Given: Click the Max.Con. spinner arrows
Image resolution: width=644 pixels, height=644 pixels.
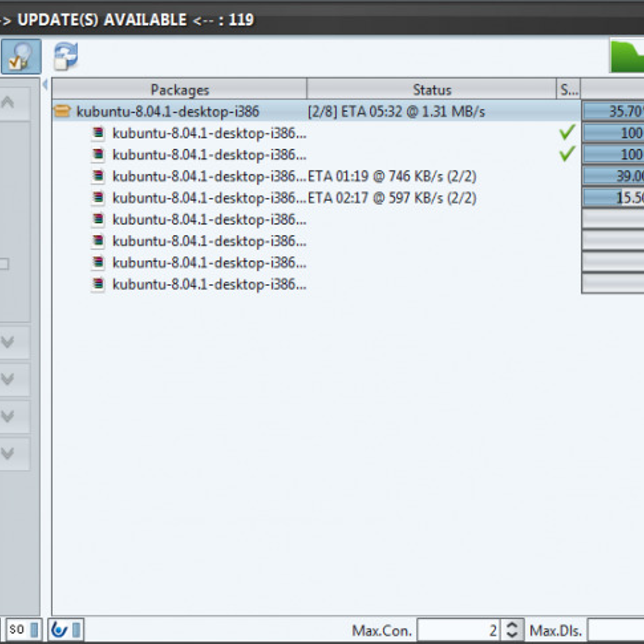Looking at the screenshot, I should (512, 630).
